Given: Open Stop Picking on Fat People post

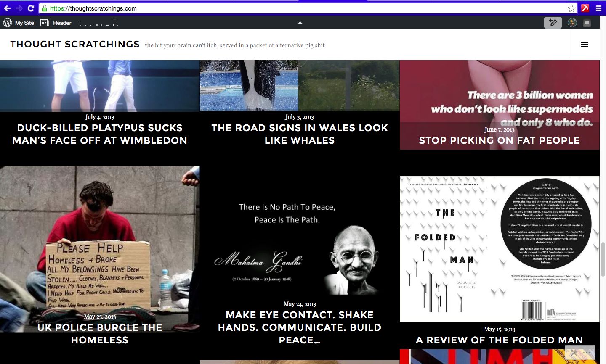Looking at the screenshot, I should pyautogui.click(x=500, y=140).
